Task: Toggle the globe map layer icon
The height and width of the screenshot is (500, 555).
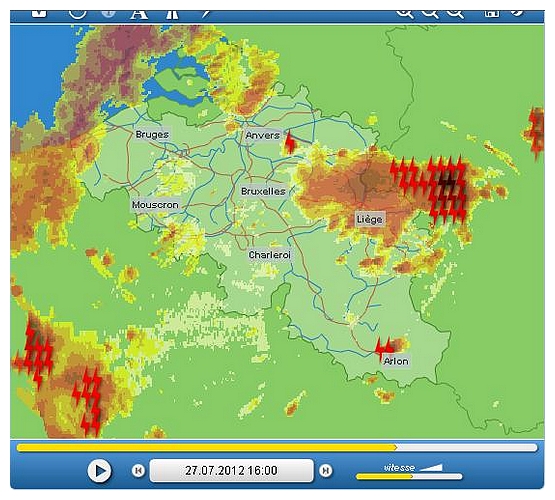Action: tap(109, 13)
